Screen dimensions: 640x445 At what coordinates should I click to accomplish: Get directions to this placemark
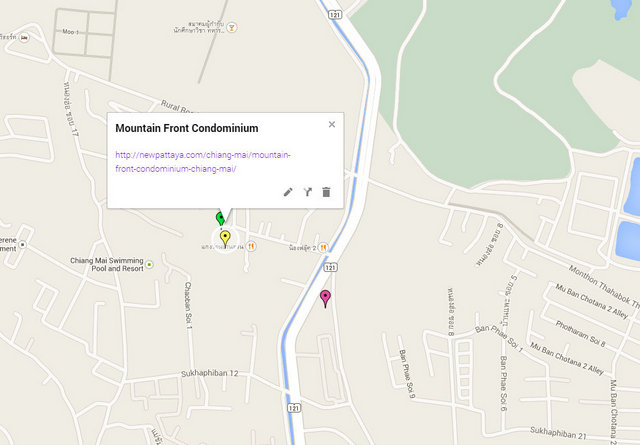(x=308, y=192)
